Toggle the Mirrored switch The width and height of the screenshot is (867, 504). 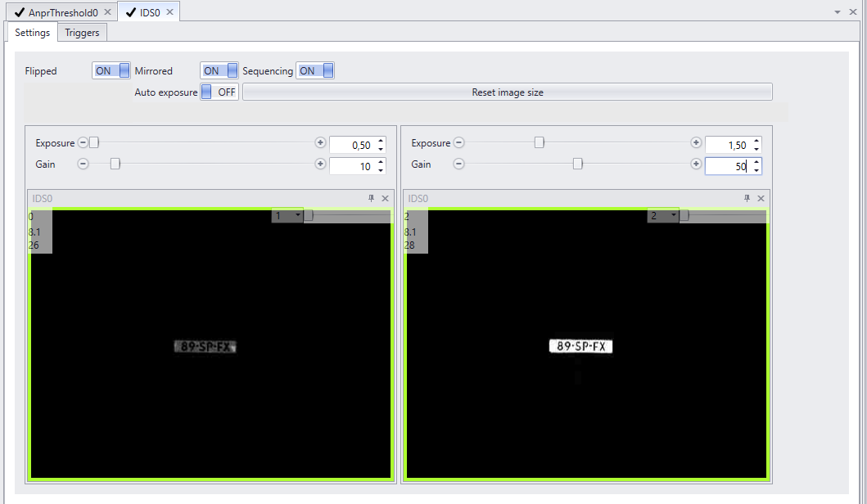[x=219, y=70]
